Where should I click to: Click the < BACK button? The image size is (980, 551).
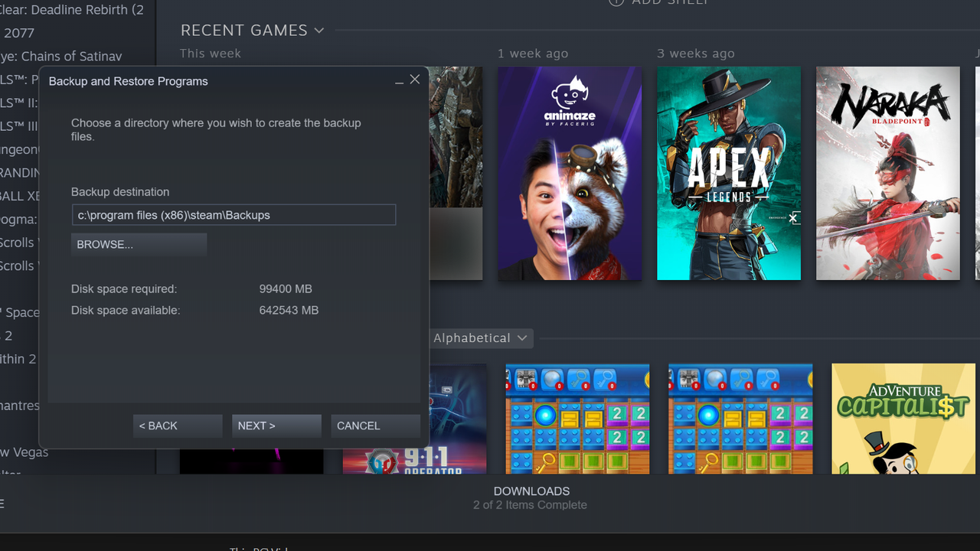pos(178,425)
